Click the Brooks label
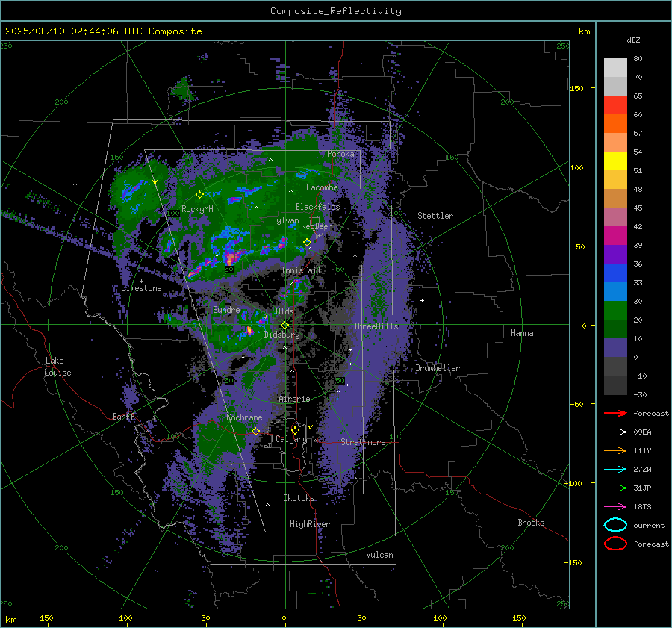Viewport: 672px width, 628px height. 531,523
